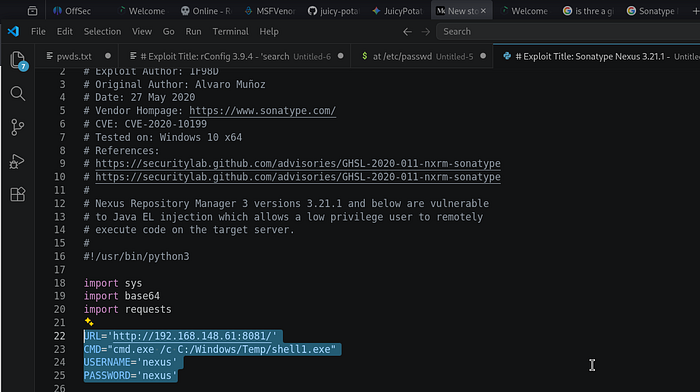This screenshot has height=392, width=700.
Task: Open the Help menu
Action: 269,32
